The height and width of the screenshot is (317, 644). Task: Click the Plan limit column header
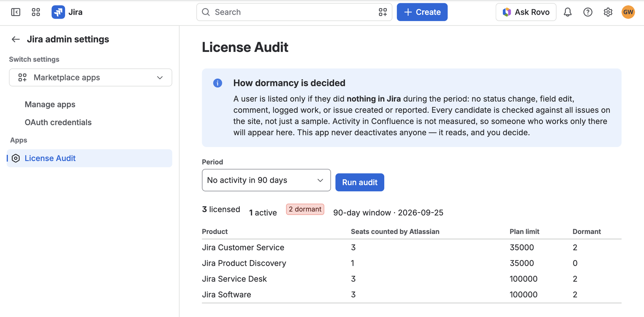point(525,231)
